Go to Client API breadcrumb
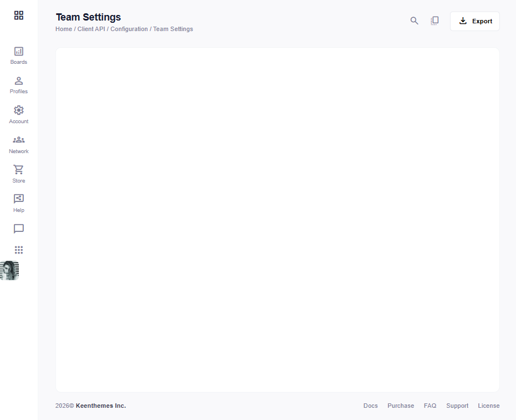Viewport: 516px width, 420px height. 91,29
